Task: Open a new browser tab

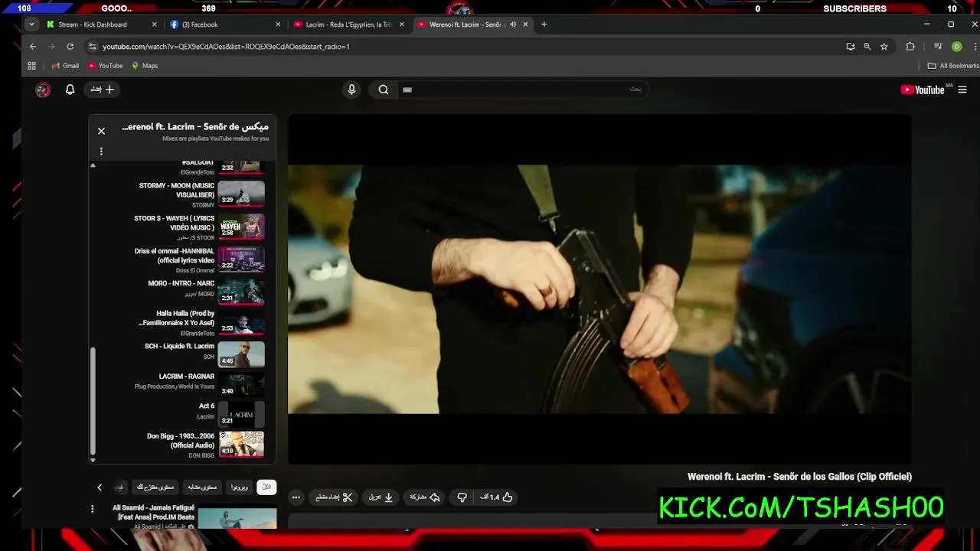Action: [x=544, y=24]
